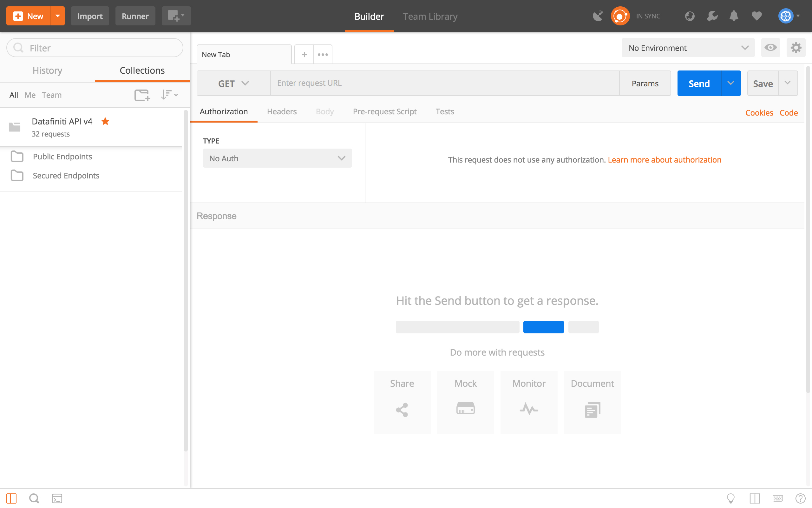Image resolution: width=812 pixels, height=508 pixels.
Task: Select the New Tab request tab
Action: [x=244, y=54]
